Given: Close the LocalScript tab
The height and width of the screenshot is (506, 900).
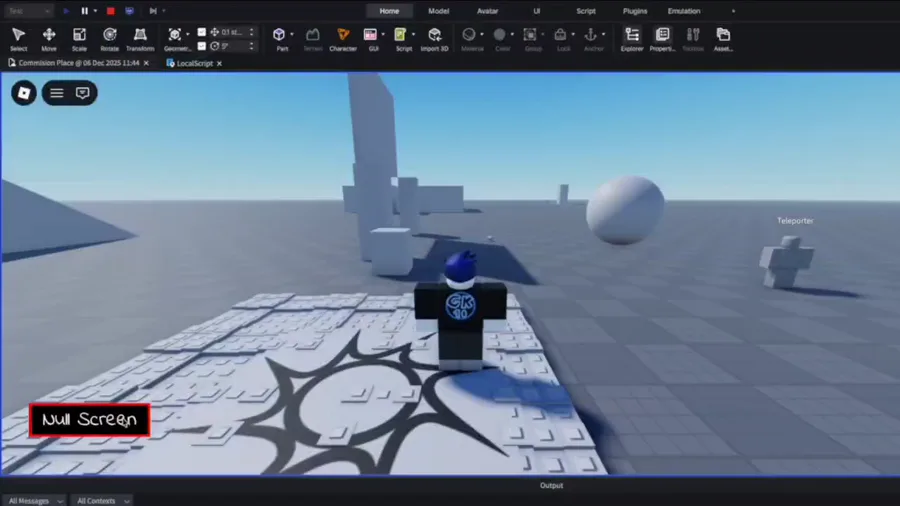Looking at the screenshot, I should tap(219, 64).
